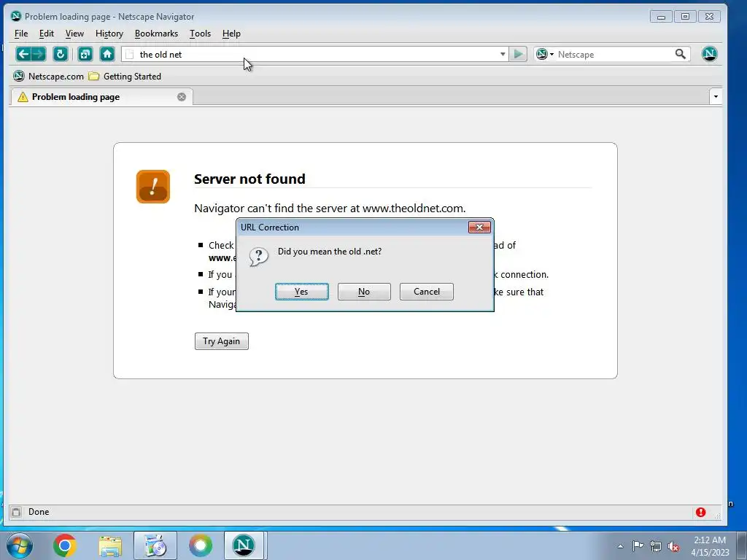Launch Google Chrome from taskbar
This screenshot has height=560, width=747.
tap(65, 545)
